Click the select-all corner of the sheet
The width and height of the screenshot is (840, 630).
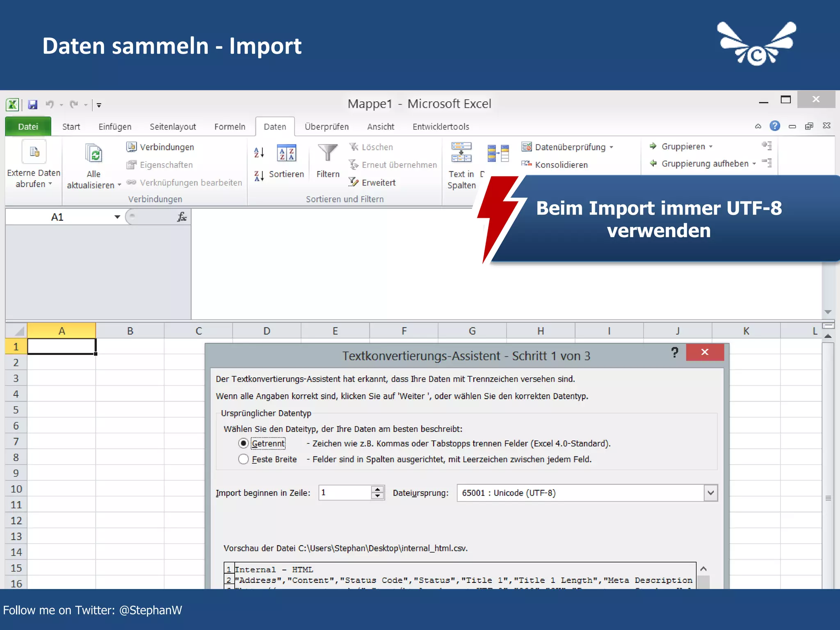16,331
